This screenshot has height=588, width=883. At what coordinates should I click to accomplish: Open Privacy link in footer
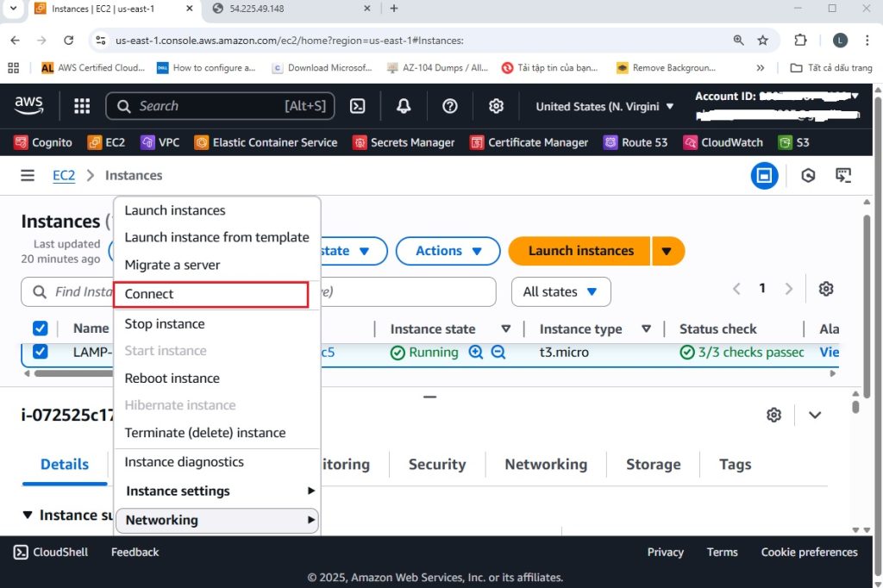tap(665, 553)
